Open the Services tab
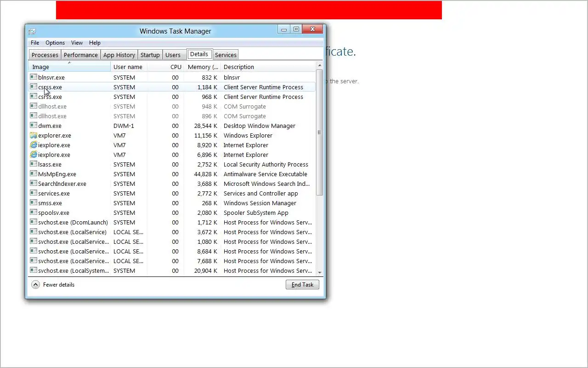The image size is (588, 368). click(226, 55)
